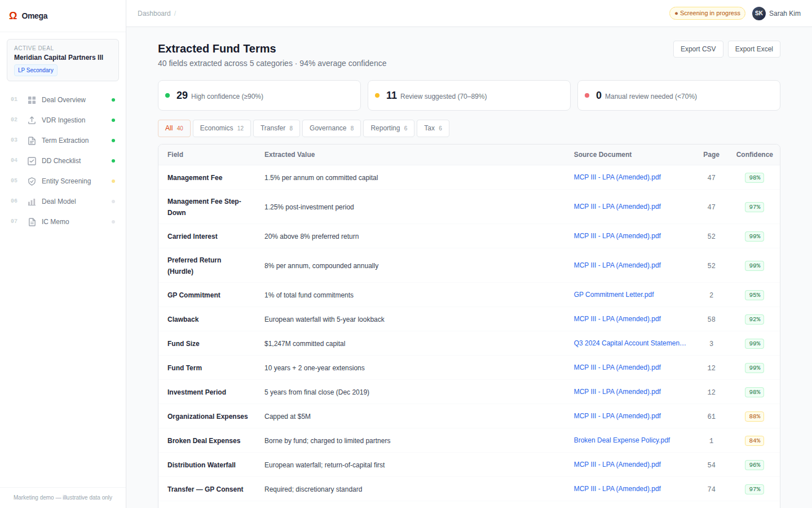Switch to the Economics tab

coord(222,128)
